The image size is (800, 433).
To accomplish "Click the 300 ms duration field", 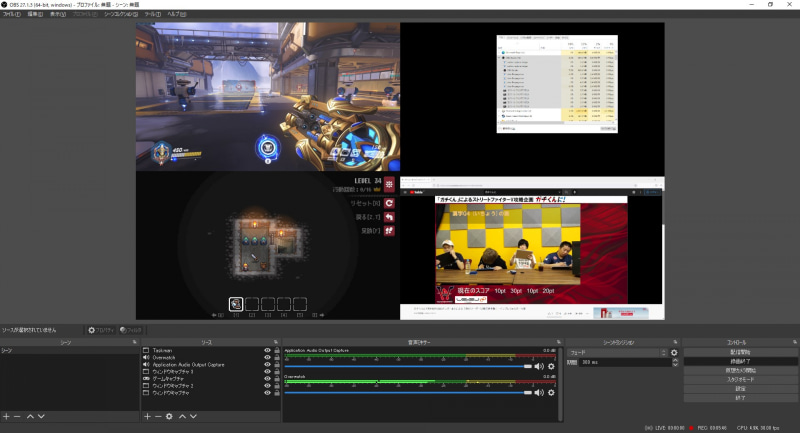I will [625, 362].
